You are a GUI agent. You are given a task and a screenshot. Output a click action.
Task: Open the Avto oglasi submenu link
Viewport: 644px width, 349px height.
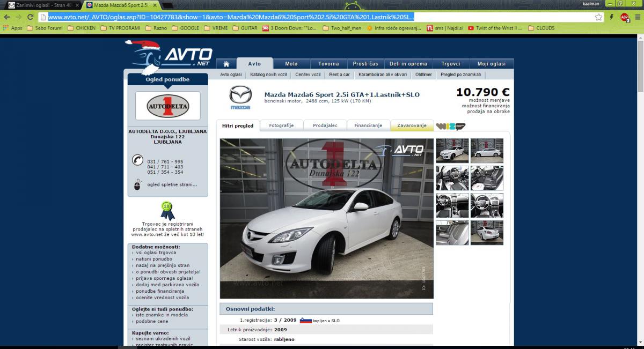coord(231,75)
